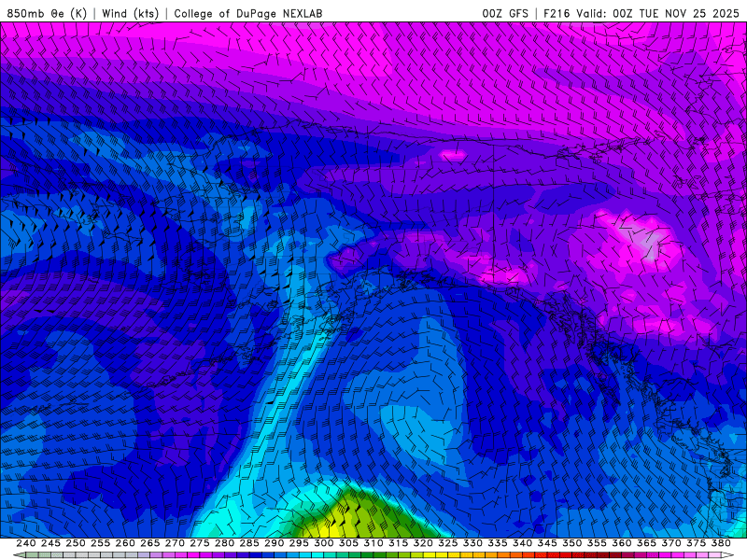Click the yellow swatch below the 325 label
Screen dimensions: 747x560
[x=453, y=555]
